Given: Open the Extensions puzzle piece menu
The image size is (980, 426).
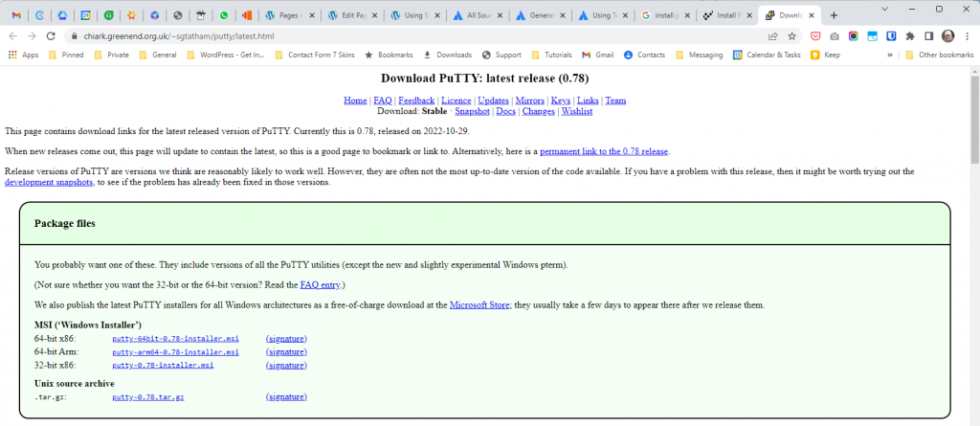Looking at the screenshot, I should tap(909, 35).
